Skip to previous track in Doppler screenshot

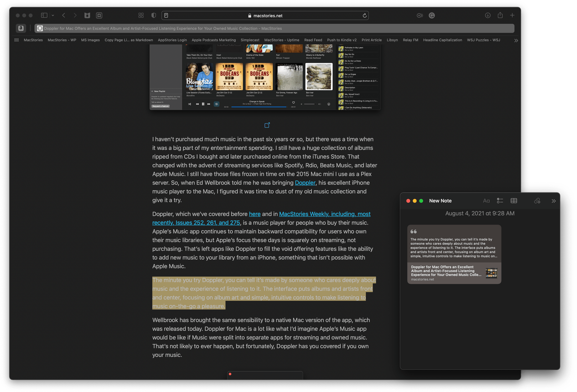[197, 104]
